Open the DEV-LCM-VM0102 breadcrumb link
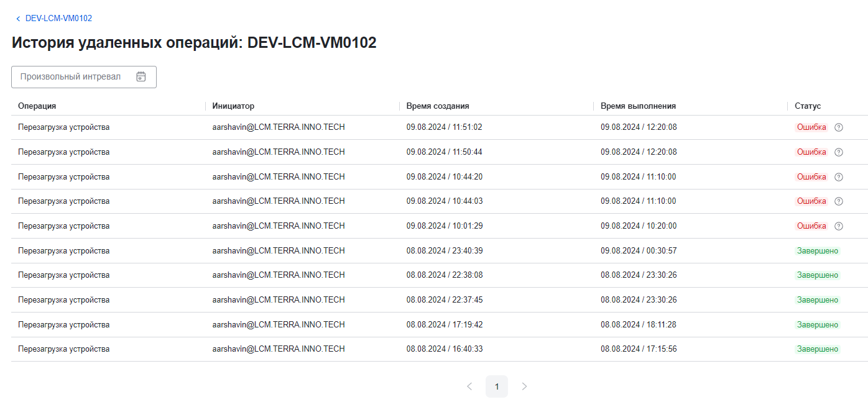This screenshot has height=402, width=868. [58, 18]
